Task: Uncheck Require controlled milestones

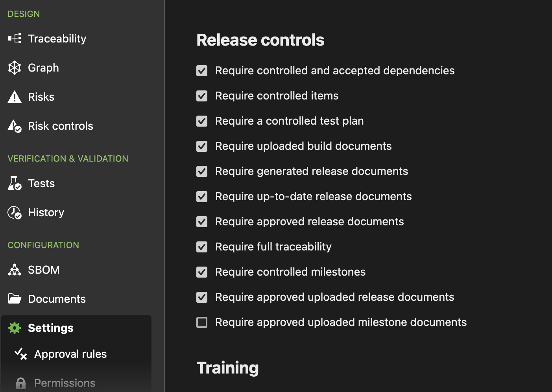Action: coord(202,272)
